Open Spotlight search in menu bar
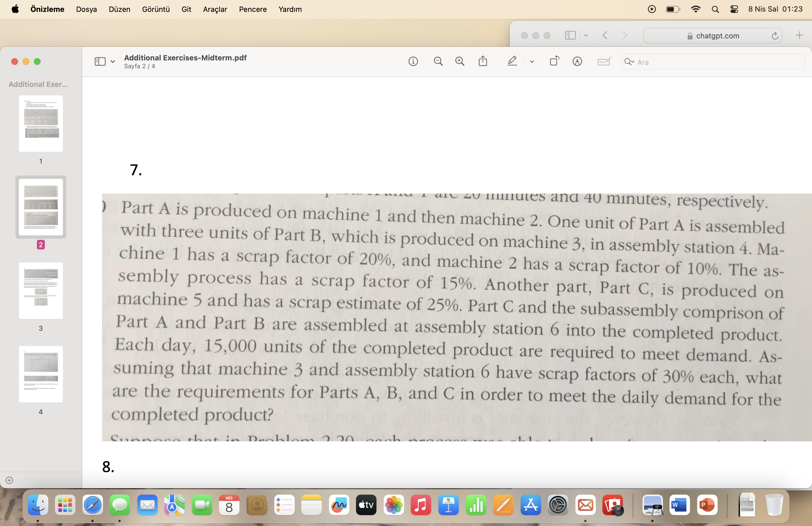 [715, 10]
